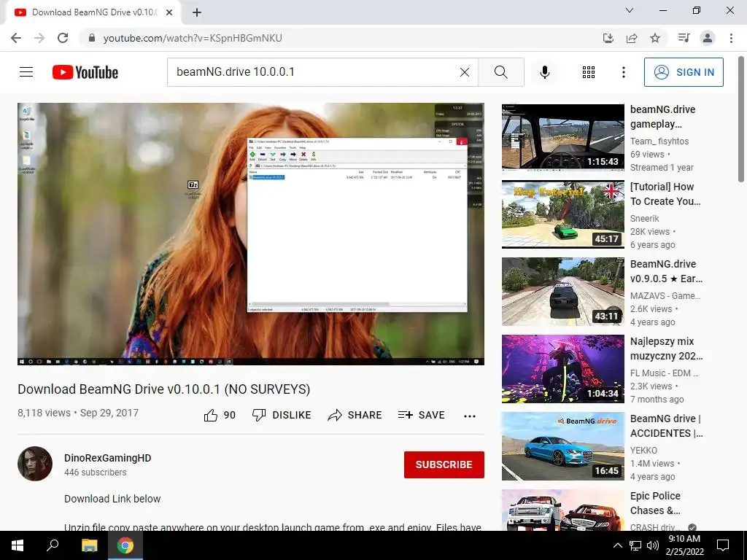
Task: Open the network tray icon
Action: pyautogui.click(x=635, y=545)
